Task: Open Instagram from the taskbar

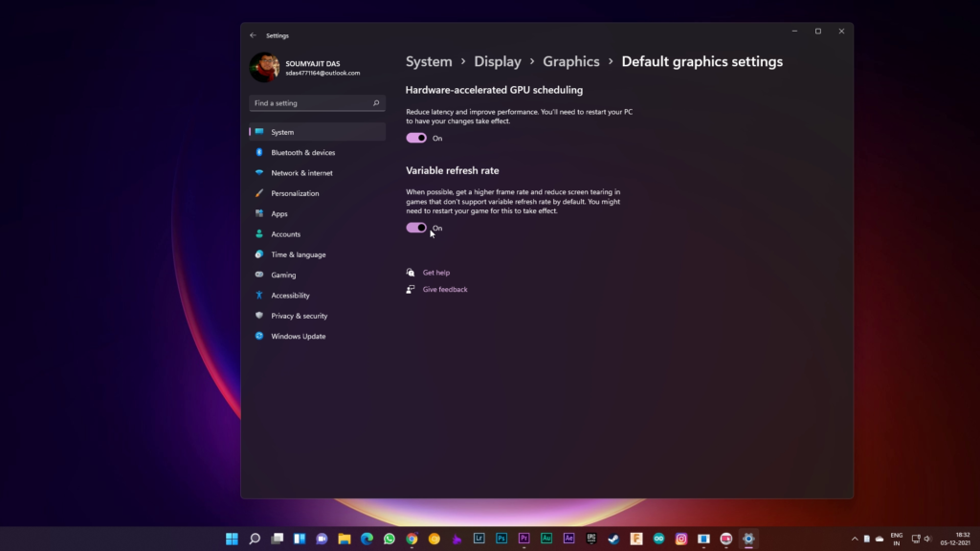Action: (681, 539)
